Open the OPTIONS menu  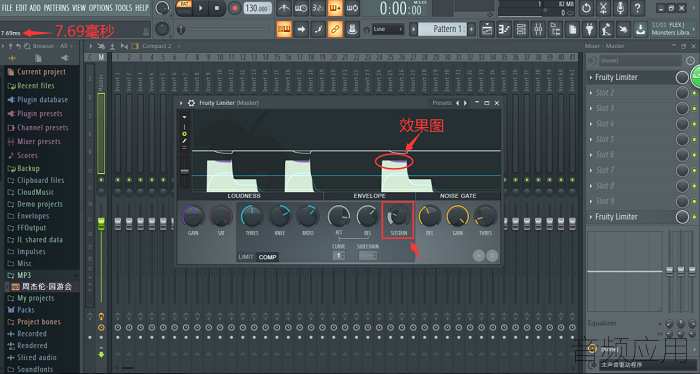click(x=100, y=8)
